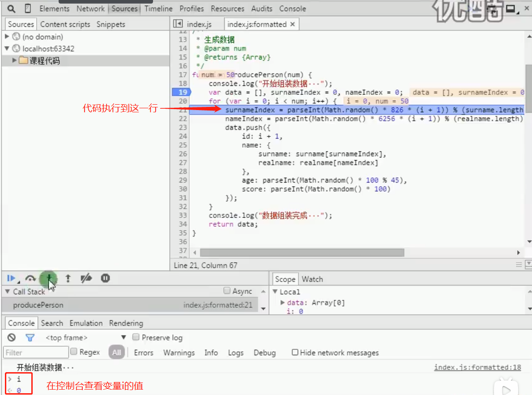
Task: Open the Profiles panel
Action: (192, 8)
